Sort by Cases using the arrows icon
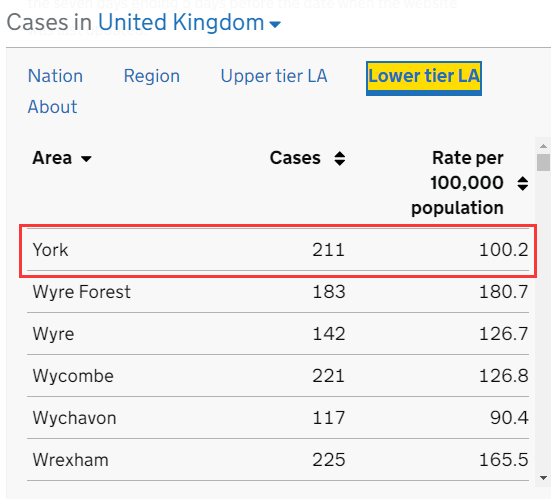The height and width of the screenshot is (499, 551). [339, 158]
